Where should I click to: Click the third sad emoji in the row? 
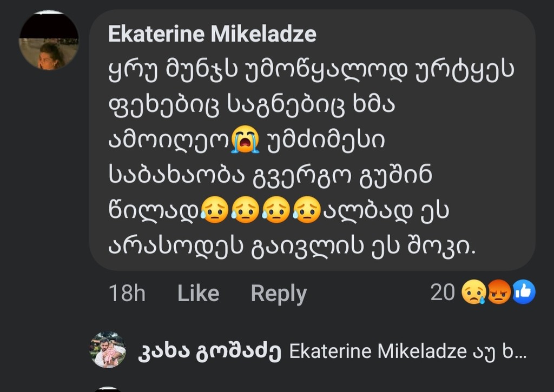[x=275, y=210]
